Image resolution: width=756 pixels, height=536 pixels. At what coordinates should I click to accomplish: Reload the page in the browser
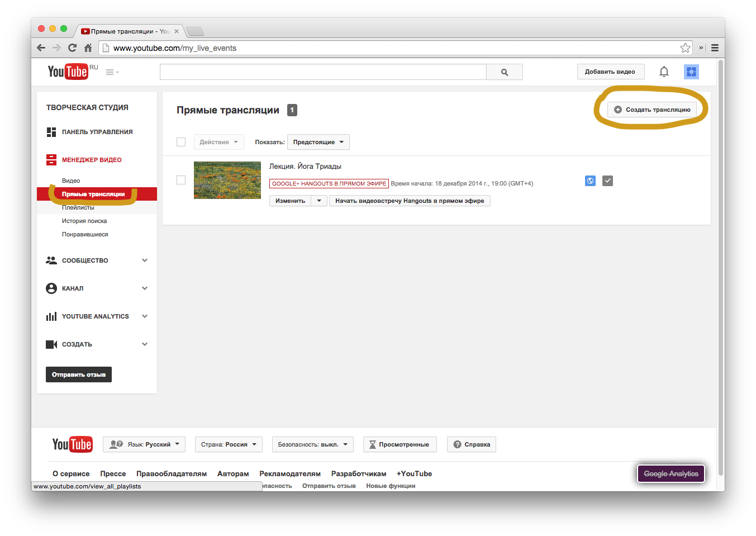click(72, 48)
